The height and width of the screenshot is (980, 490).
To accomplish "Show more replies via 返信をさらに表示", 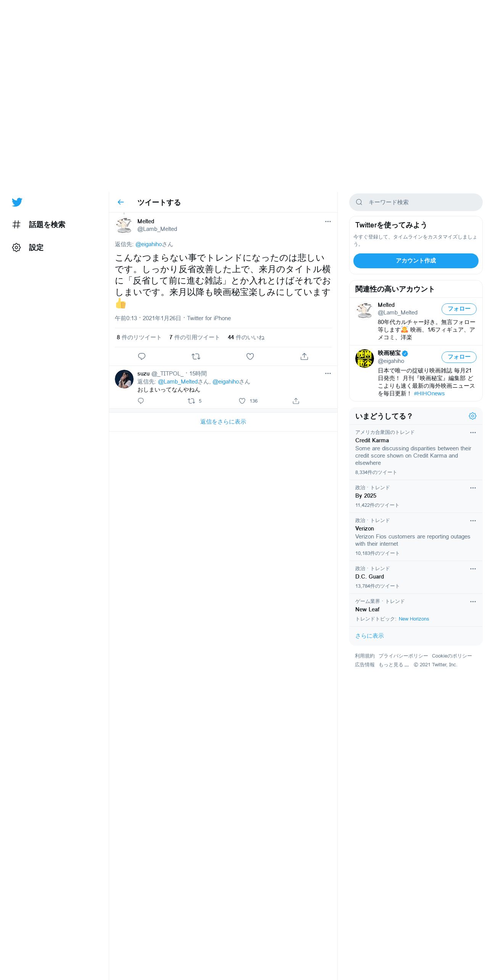I will coord(223,422).
